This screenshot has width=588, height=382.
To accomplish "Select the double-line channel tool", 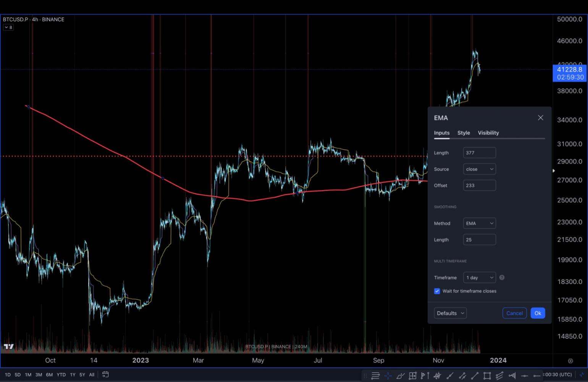I will tap(462, 376).
